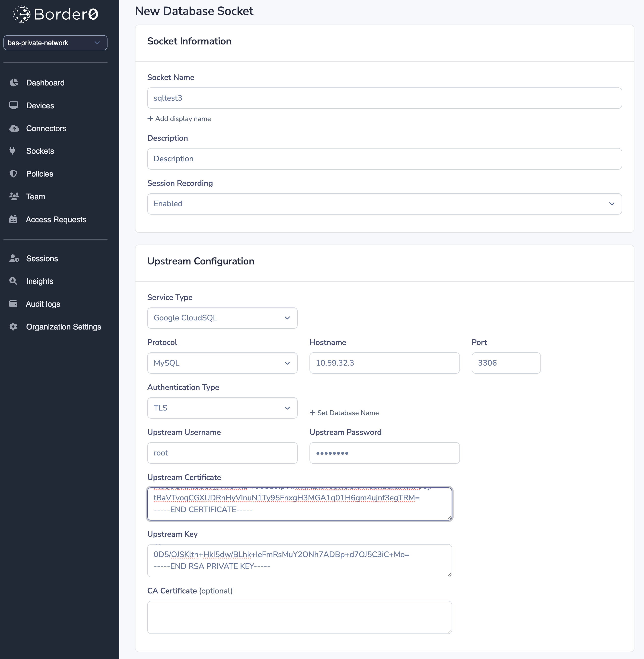Image resolution: width=644 pixels, height=659 pixels.
Task: Click the Add display name link
Action: (179, 119)
